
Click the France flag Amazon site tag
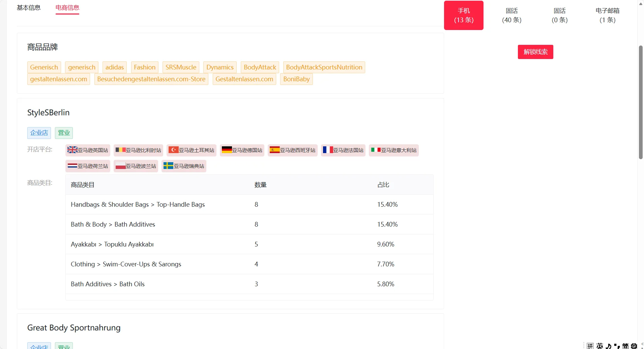[x=343, y=150]
